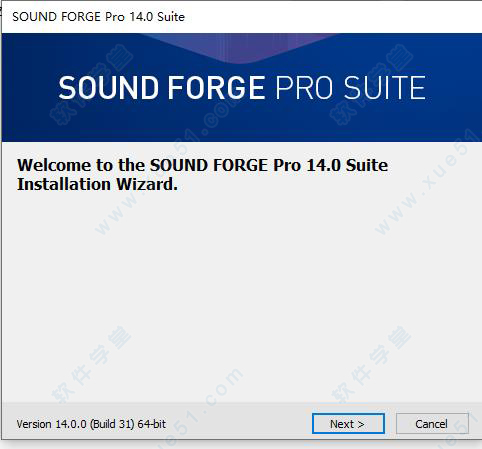Cancel the installation wizard
The width and height of the screenshot is (482, 449).
click(432, 424)
